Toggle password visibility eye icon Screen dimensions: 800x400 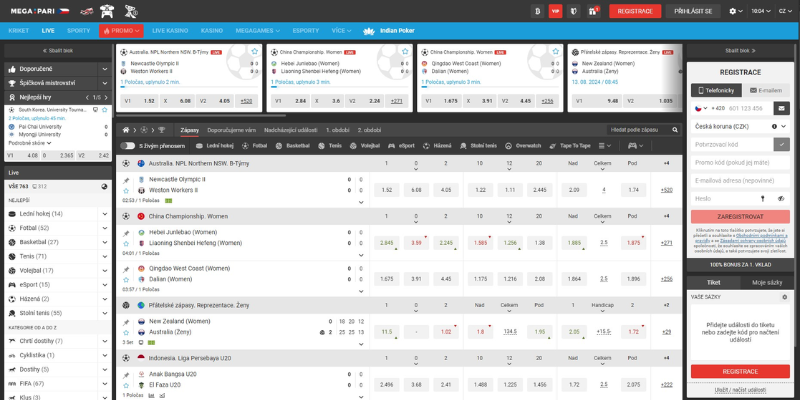coord(781,199)
